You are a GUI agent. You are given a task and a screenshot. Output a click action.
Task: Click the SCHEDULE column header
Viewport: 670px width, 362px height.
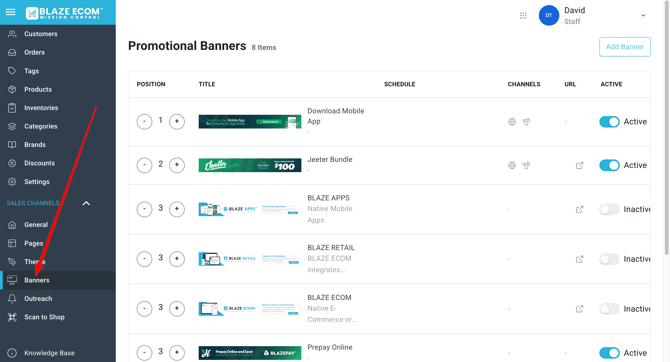click(x=400, y=84)
